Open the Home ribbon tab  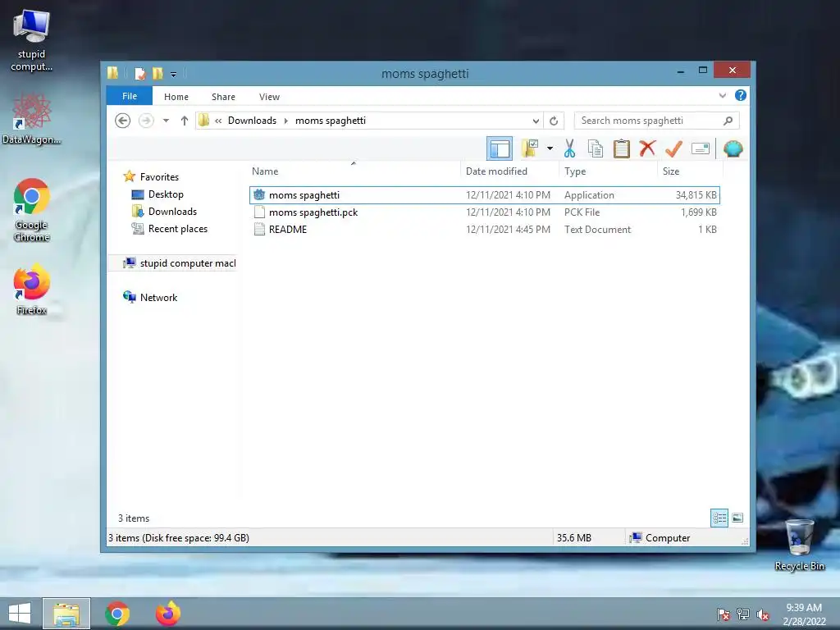pyautogui.click(x=176, y=97)
